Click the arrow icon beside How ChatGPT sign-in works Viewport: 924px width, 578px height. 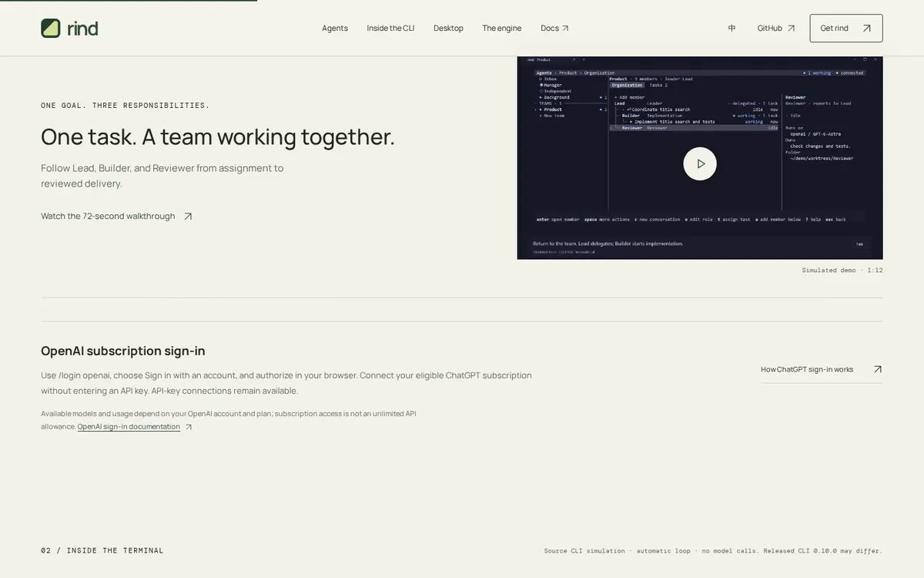(877, 369)
